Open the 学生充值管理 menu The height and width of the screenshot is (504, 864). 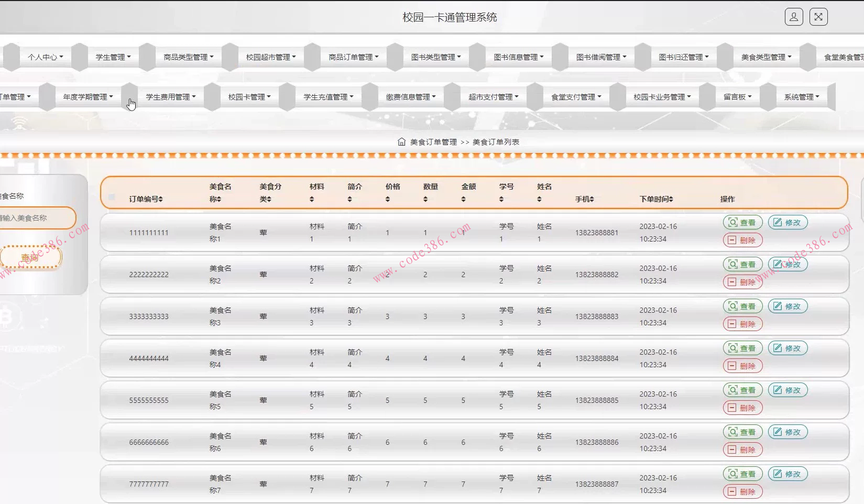click(x=329, y=97)
